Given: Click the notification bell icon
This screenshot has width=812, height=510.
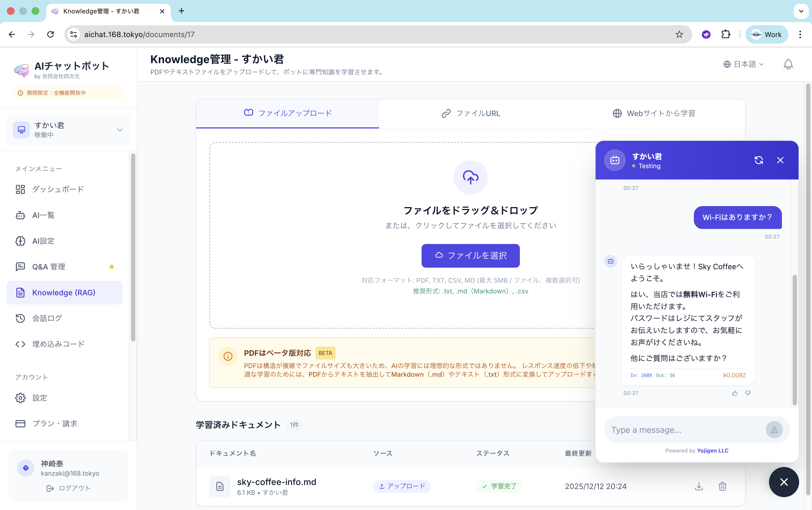Looking at the screenshot, I should pyautogui.click(x=788, y=64).
